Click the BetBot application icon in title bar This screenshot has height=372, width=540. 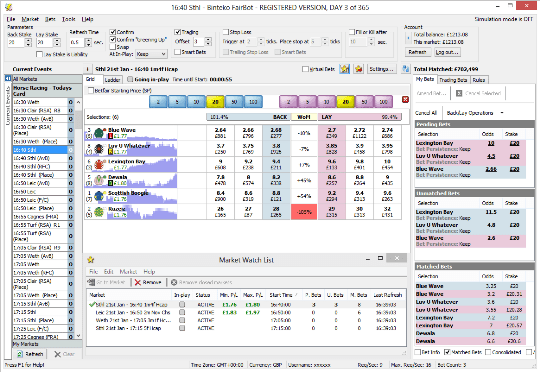tap(9, 7)
